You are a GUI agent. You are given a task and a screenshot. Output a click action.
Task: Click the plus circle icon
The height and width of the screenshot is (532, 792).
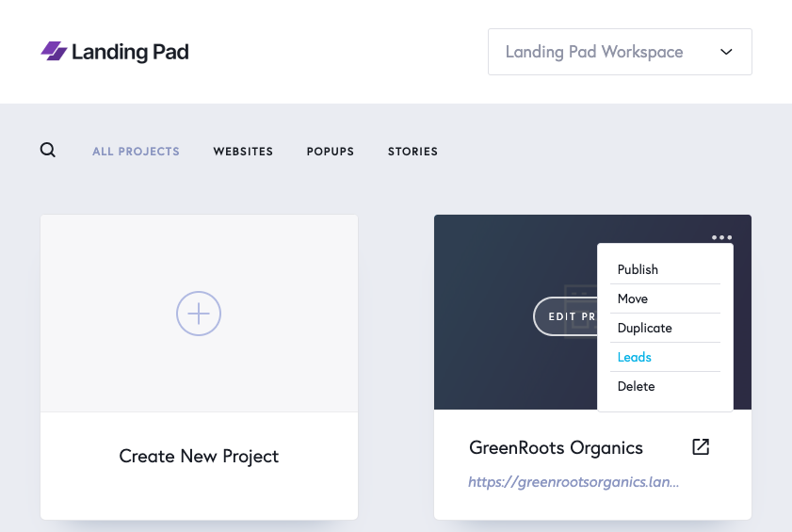tap(199, 314)
